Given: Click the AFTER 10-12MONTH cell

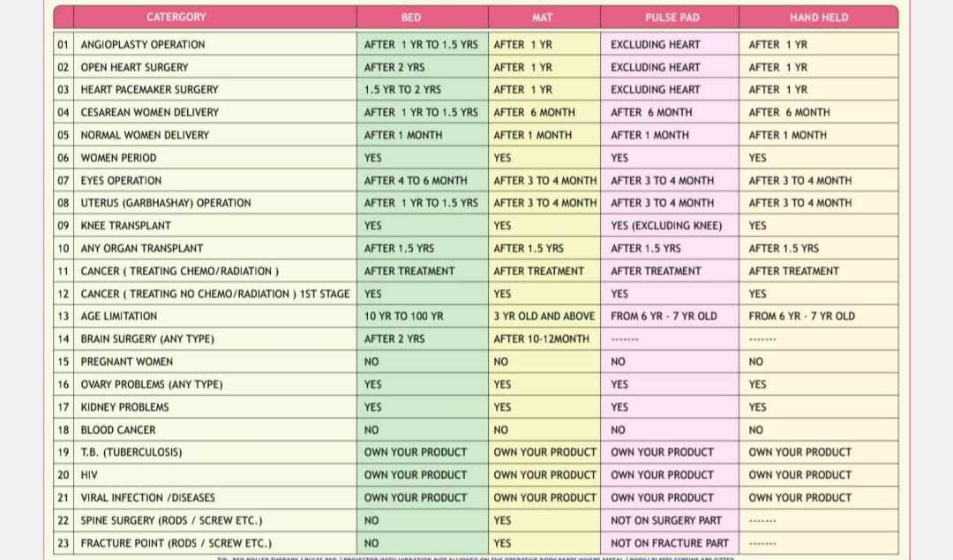Looking at the screenshot, I should [x=541, y=339].
